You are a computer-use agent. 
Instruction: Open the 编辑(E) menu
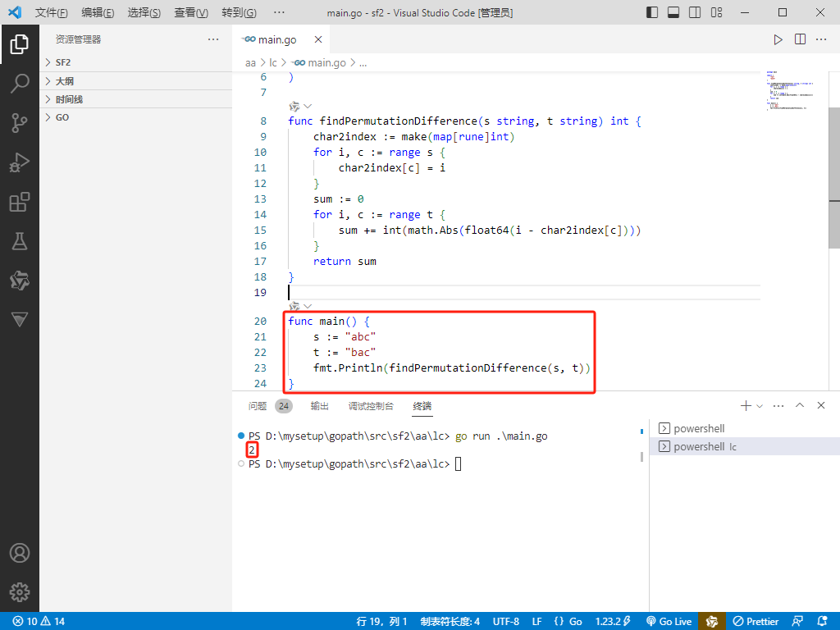(98, 12)
